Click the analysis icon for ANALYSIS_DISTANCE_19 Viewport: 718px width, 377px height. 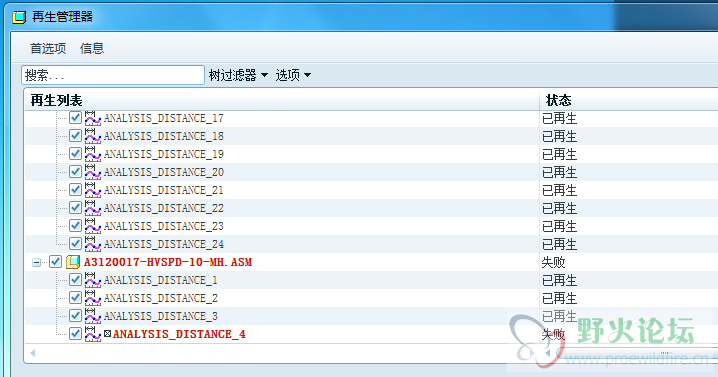pos(92,154)
